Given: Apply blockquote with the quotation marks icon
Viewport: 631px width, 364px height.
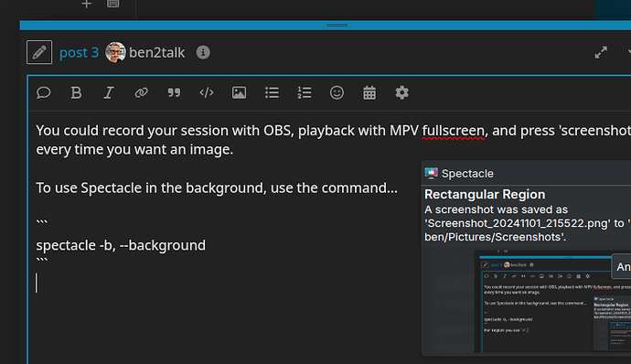Looking at the screenshot, I should 174,93.
